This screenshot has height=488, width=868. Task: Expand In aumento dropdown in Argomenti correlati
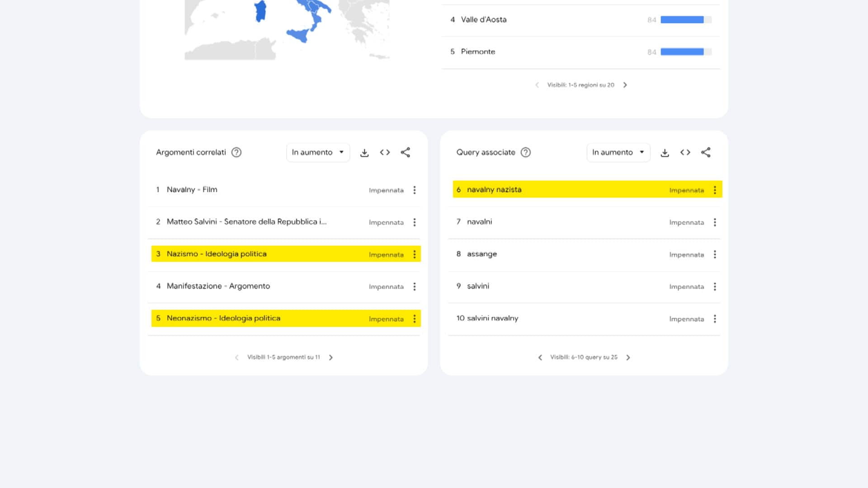coord(318,153)
